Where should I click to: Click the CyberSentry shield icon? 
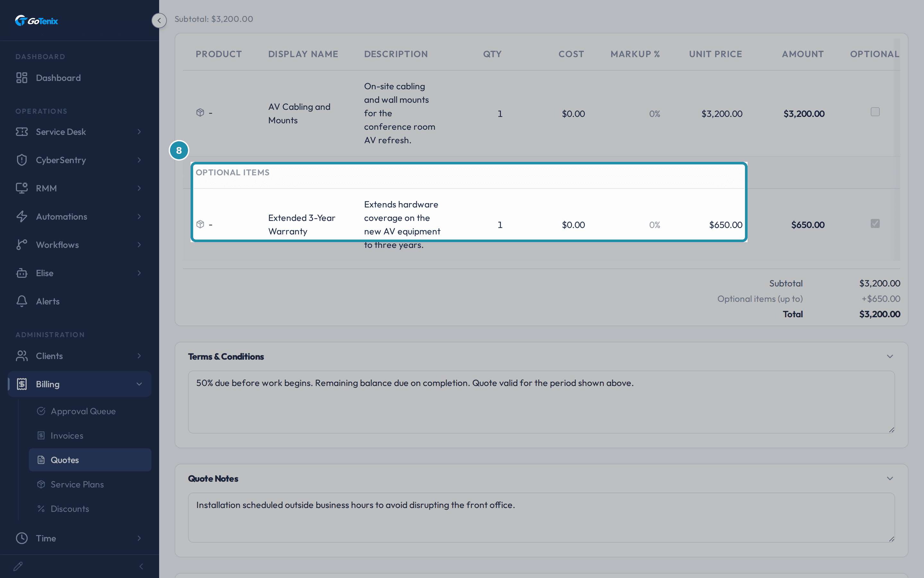[22, 160]
